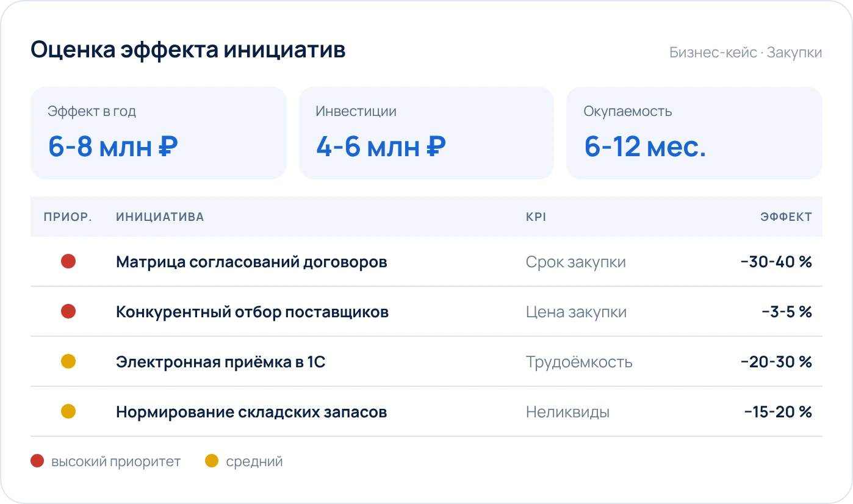Click the 6-8 млн ₽ annual effect value
853x504 pixels.
point(113,147)
